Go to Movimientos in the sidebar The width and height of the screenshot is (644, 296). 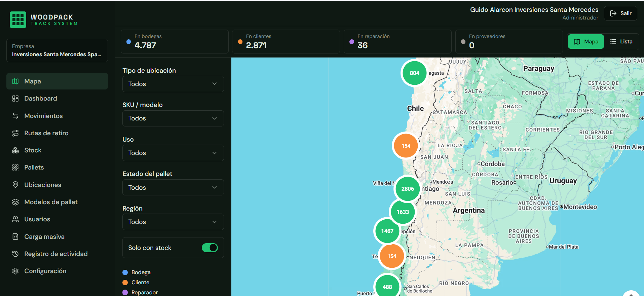coord(57,116)
